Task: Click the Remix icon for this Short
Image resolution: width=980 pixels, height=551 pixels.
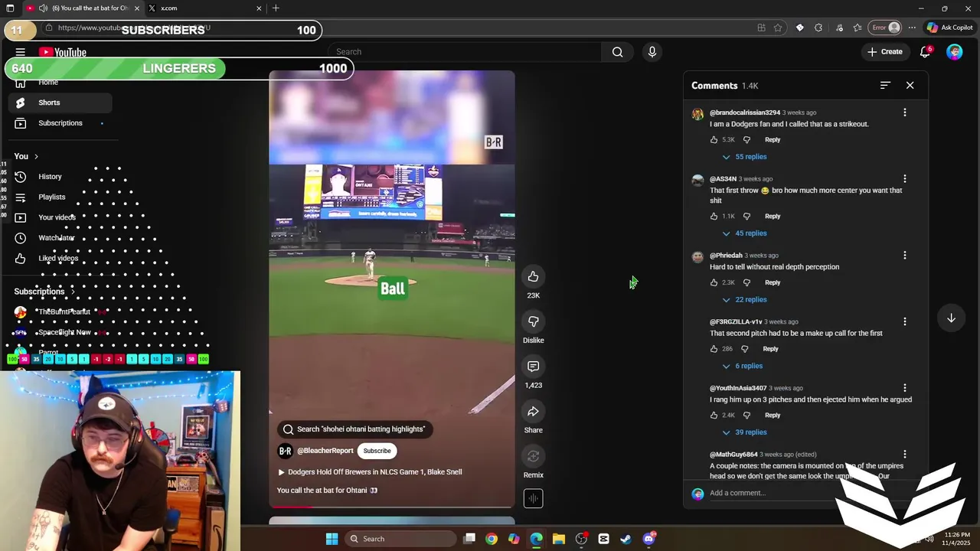Action: click(534, 456)
